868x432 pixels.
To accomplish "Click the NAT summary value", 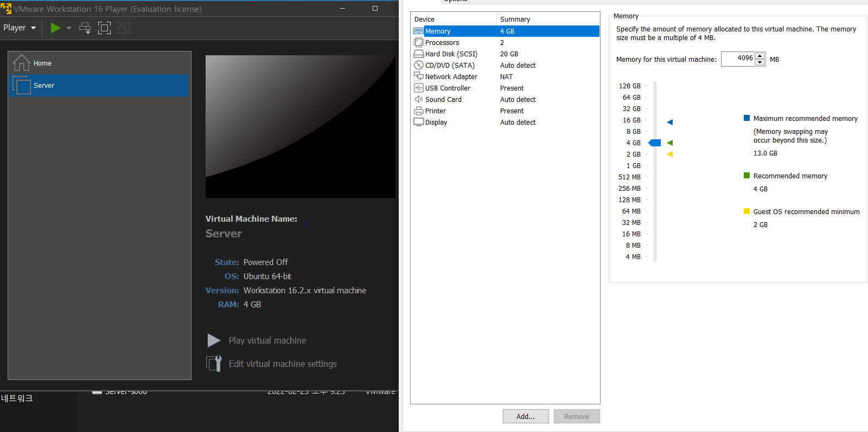I will [x=506, y=77].
